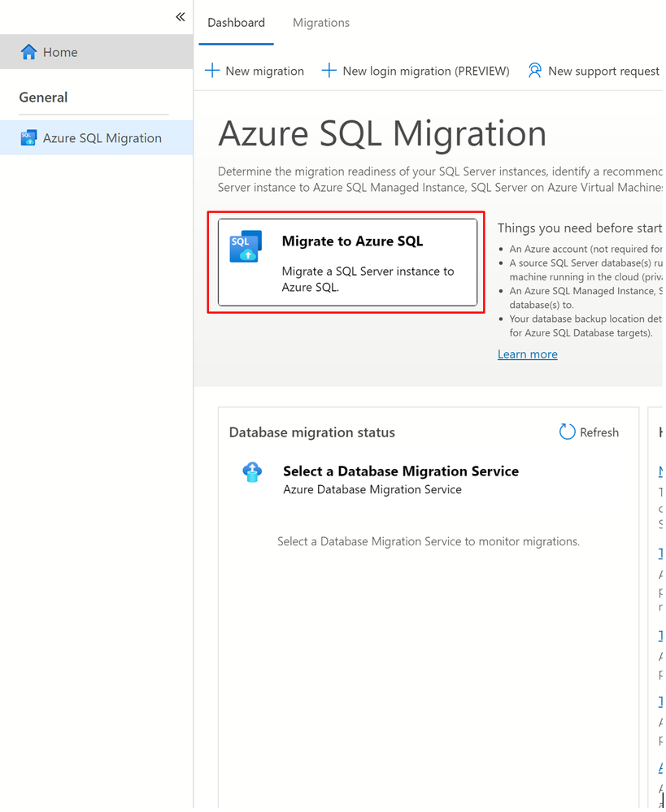Click the Database Migration Service cloud icon
Viewport: 666px width, 812px height.
252,472
